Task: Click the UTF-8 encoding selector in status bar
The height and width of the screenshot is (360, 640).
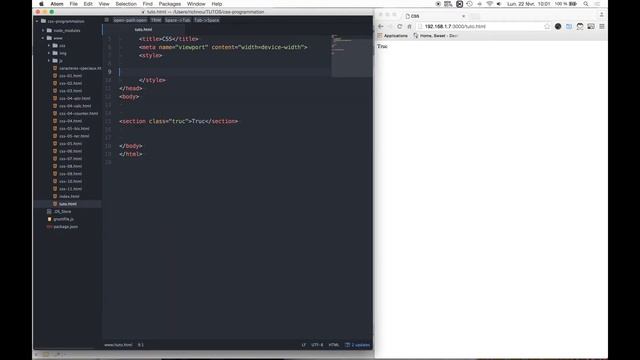Action: [317, 345]
